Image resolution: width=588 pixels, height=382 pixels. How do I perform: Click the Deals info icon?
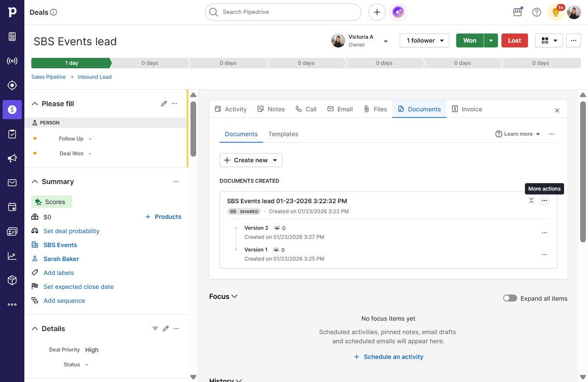tap(53, 12)
